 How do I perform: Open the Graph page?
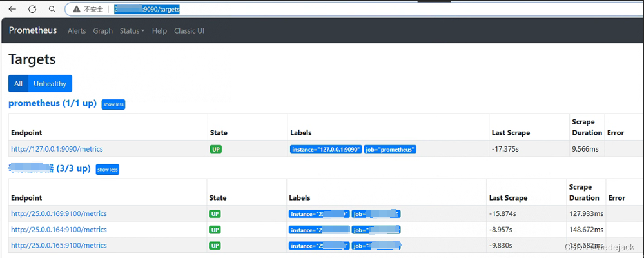102,31
